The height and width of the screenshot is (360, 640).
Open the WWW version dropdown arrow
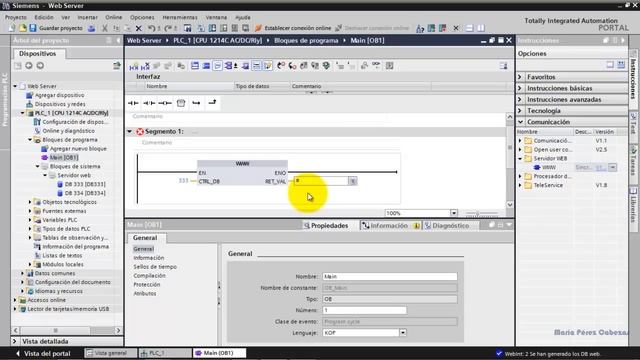[x=613, y=167]
